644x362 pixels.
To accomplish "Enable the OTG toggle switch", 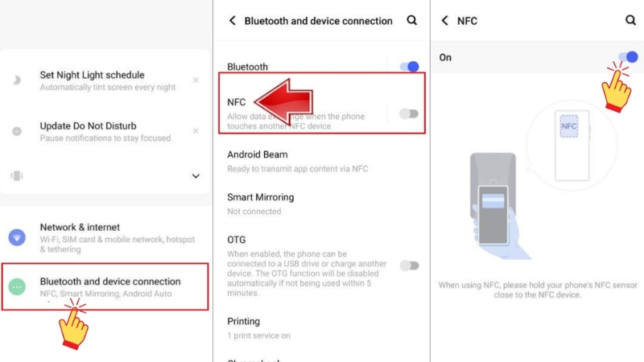I will [409, 265].
